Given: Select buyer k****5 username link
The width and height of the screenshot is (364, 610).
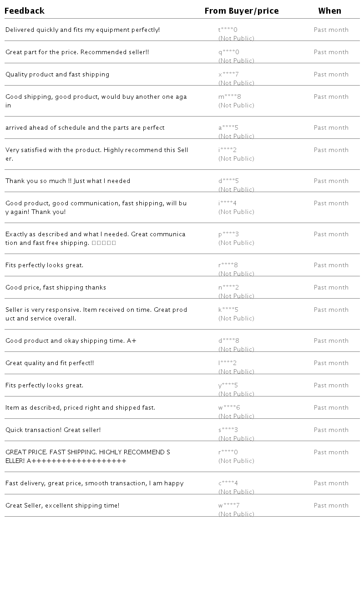Looking at the screenshot, I should click(x=228, y=310).
